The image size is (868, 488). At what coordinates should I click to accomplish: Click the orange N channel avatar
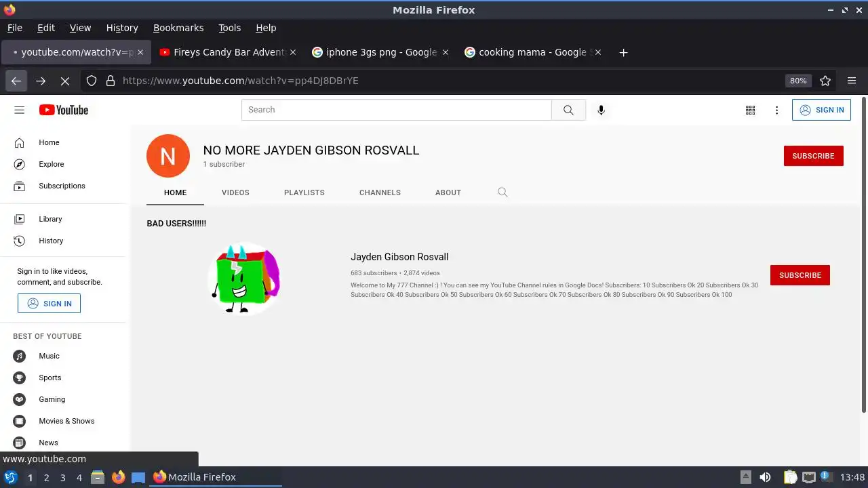(x=168, y=156)
